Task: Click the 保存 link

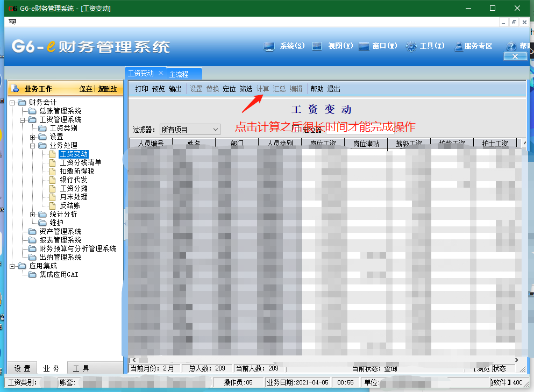Action: pyautogui.click(x=86, y=89)
